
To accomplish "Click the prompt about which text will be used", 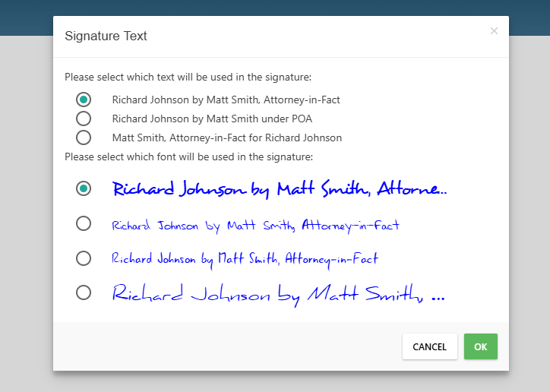I will click(188, 77).
